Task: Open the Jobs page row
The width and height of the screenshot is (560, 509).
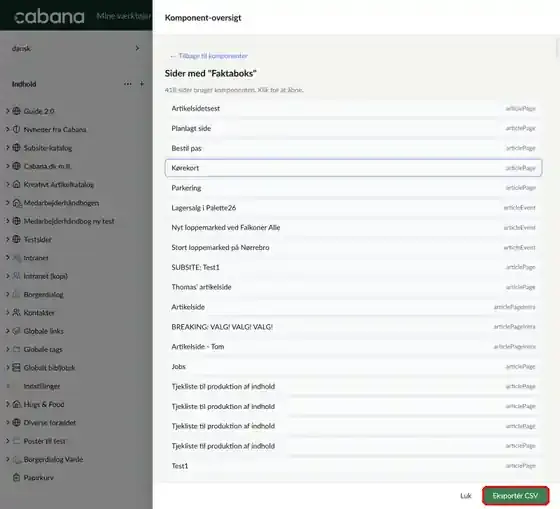Action: pos(354,366)
